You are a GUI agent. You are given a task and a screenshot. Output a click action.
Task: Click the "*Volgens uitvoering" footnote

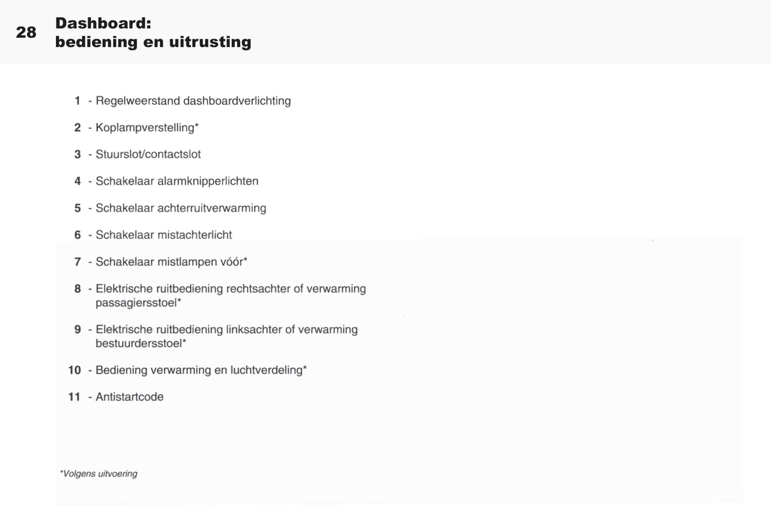point(99,473)
